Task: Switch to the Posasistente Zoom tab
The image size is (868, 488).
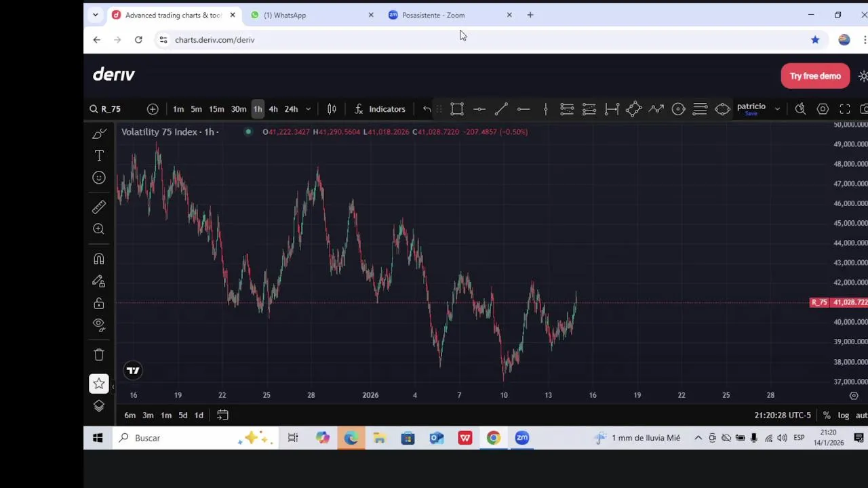Action: pyautogui.click(x=451, y=15)
